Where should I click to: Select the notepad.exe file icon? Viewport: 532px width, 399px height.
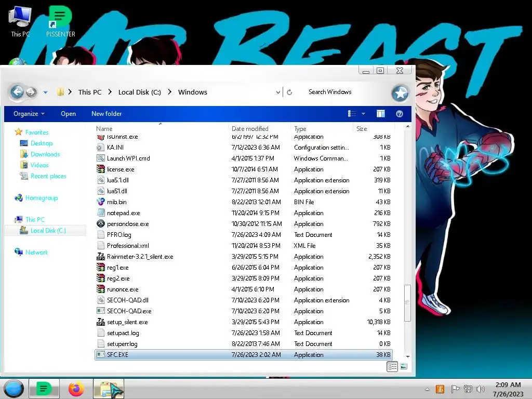[x=100, y=212]
